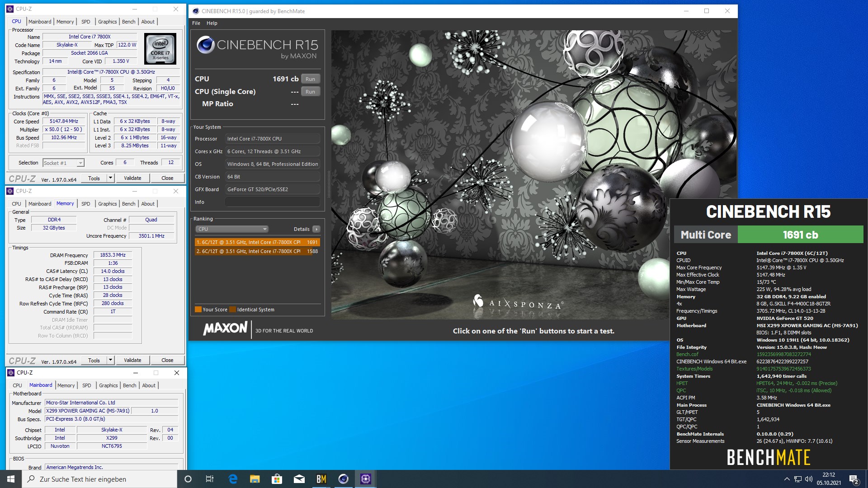The width and height of the screenshot is (868, 488).
Task: Open About tab in Mainboard CPU-Z window
Action: tap(149, 385)
